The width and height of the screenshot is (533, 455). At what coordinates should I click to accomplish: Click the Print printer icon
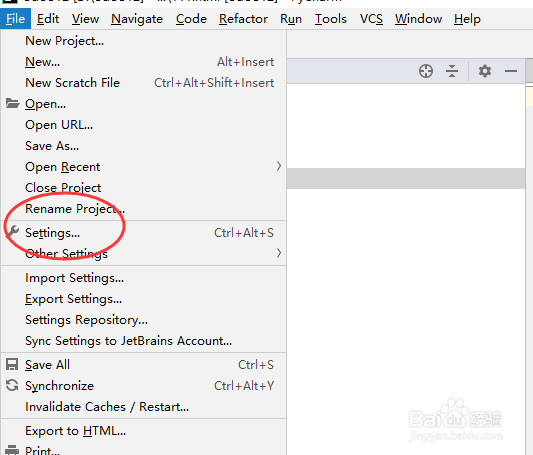point(12,450)
